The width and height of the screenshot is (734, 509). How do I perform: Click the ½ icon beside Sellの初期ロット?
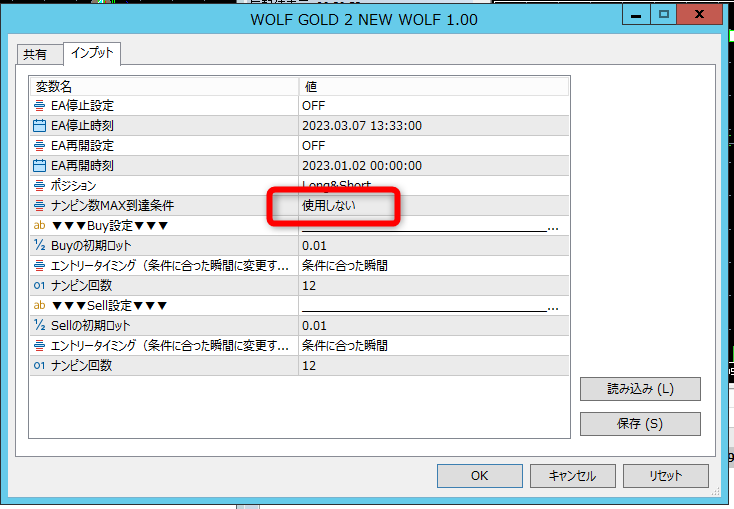point(40,325)
